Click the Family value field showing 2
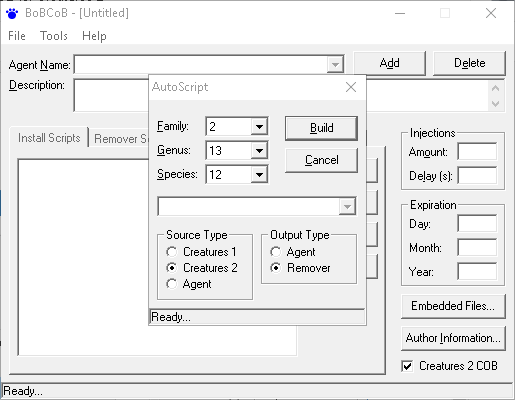This screenshot has width=515, height=400. [229, 126]
